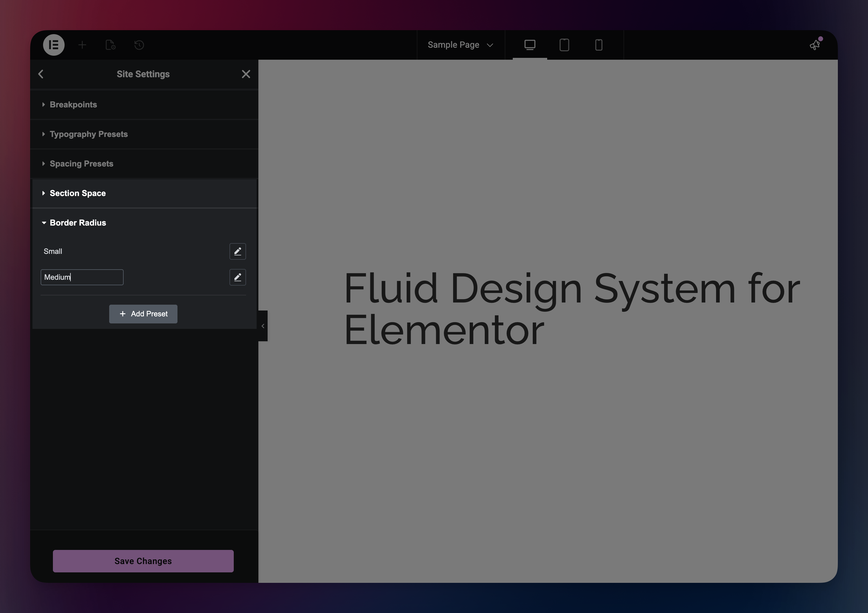Collapse the Border Radius section
The image size is (868, 613).
point(78,223)
